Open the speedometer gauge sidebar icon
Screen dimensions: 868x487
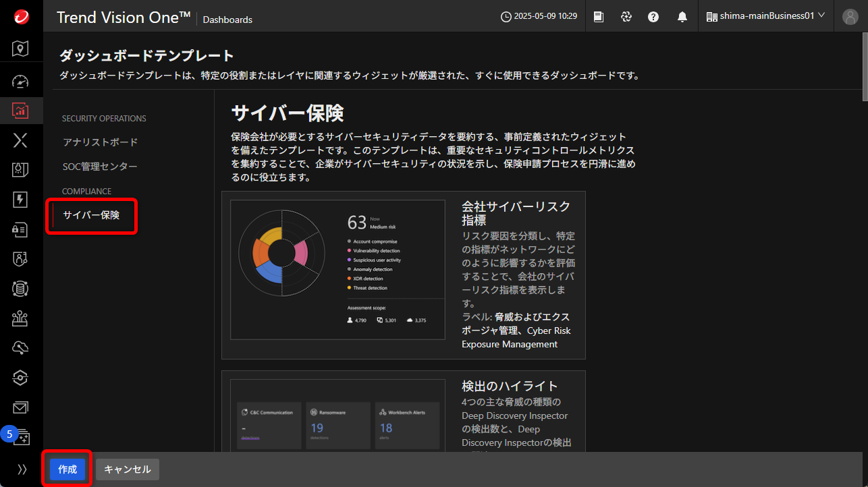pyautogui.click(x=21, y=82)
